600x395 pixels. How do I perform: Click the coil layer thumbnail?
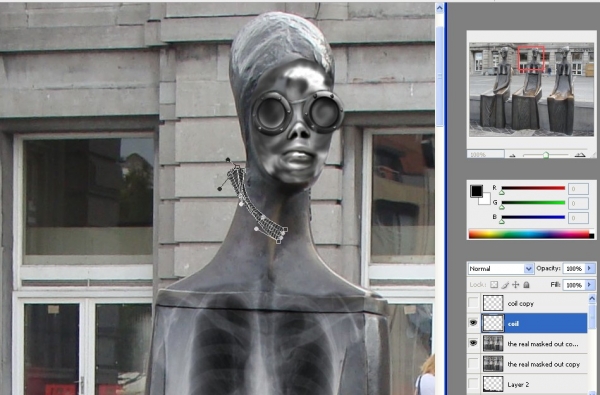pyautogui.click(x=493, y=323)
